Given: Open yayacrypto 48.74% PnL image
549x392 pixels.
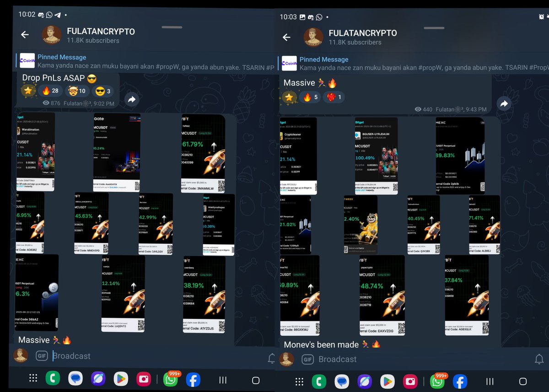Looking at the screenshot, I should (x=382, y=295).
